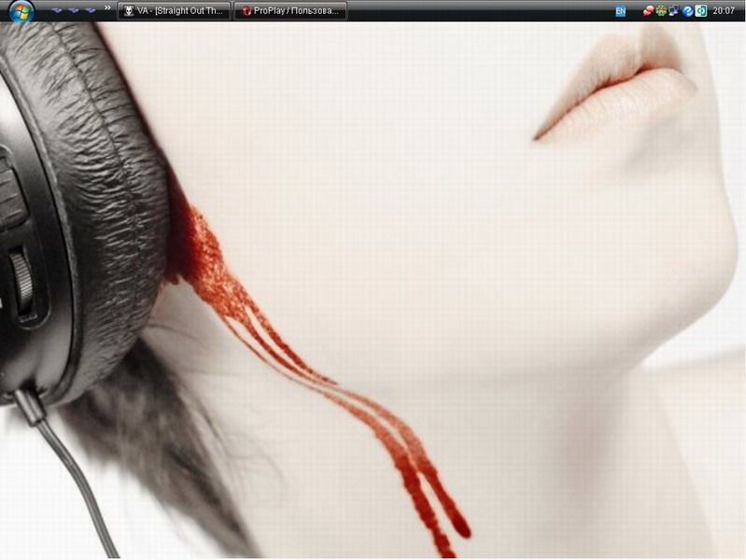This screenshot has height=560, width=746.
Task: Click the icon inside the VA taskbar button
Action: 128,11
